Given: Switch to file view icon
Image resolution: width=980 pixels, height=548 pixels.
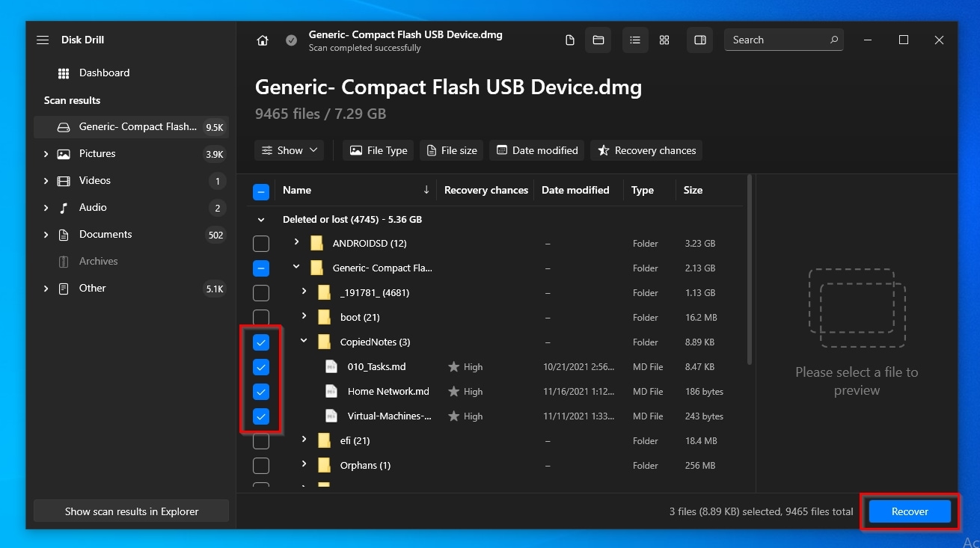Looking at the screenshot, I should pos(570,40).
